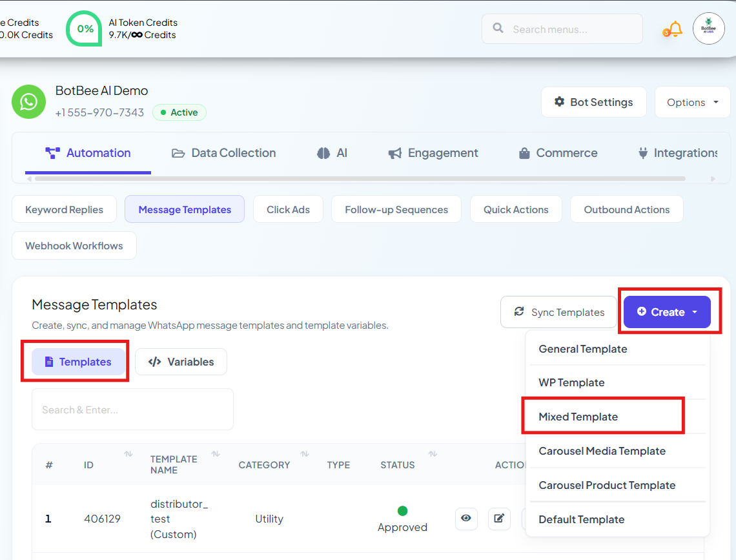Click the tab strip horizontal scrollbar

tap(360, 178)
